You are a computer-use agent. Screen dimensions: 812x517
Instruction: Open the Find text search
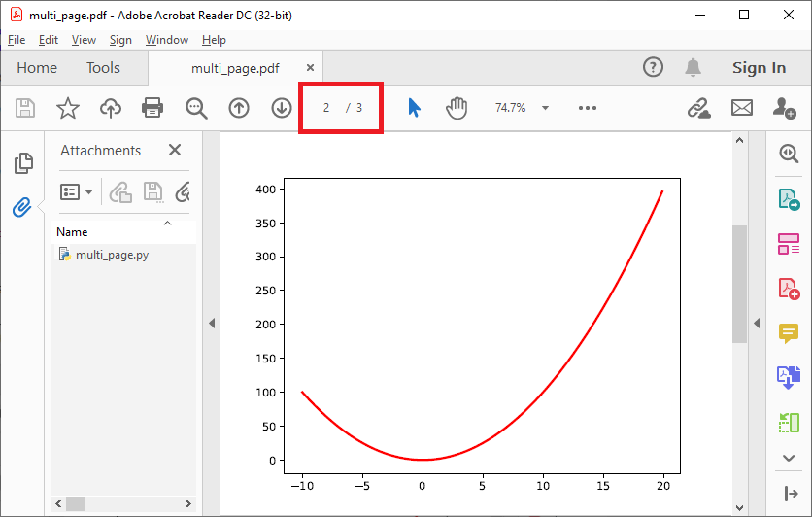196,108
